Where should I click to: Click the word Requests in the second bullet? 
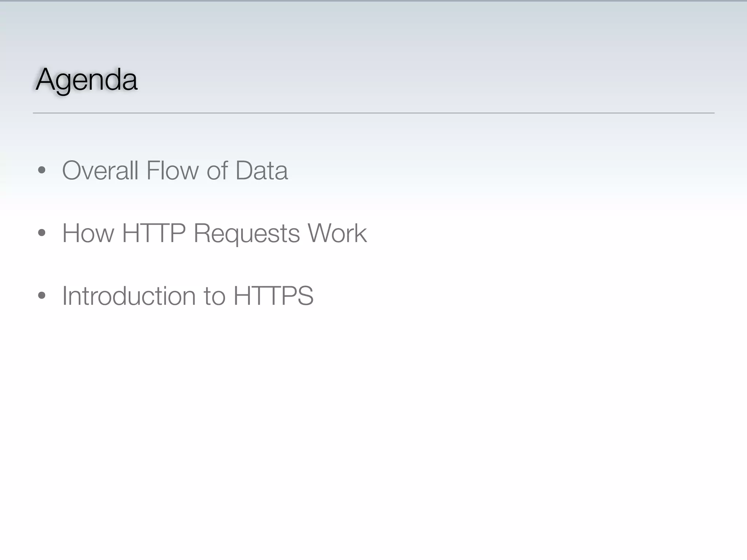click(247, 234)
